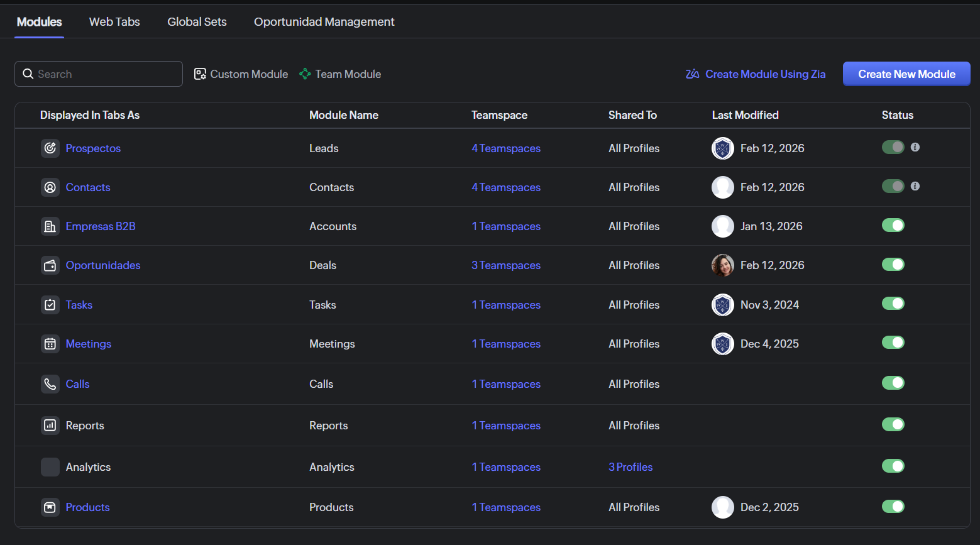
Task: Turn off the Deals module toggle
Action: coord(893,265)
